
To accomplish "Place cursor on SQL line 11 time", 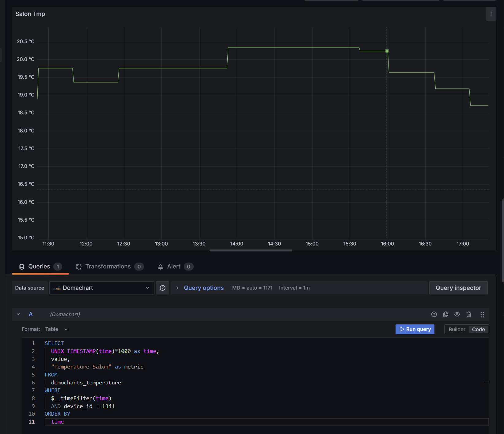I will pos(57,422).
